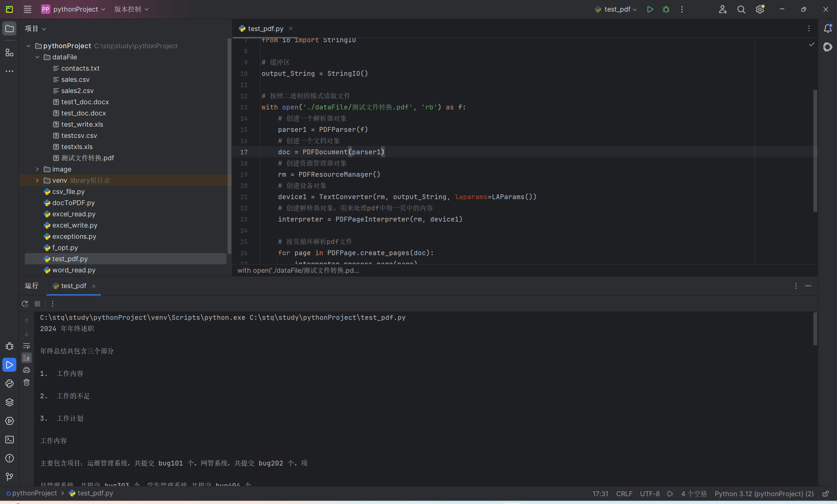Open the Python Packages tool window

(9, 402)
